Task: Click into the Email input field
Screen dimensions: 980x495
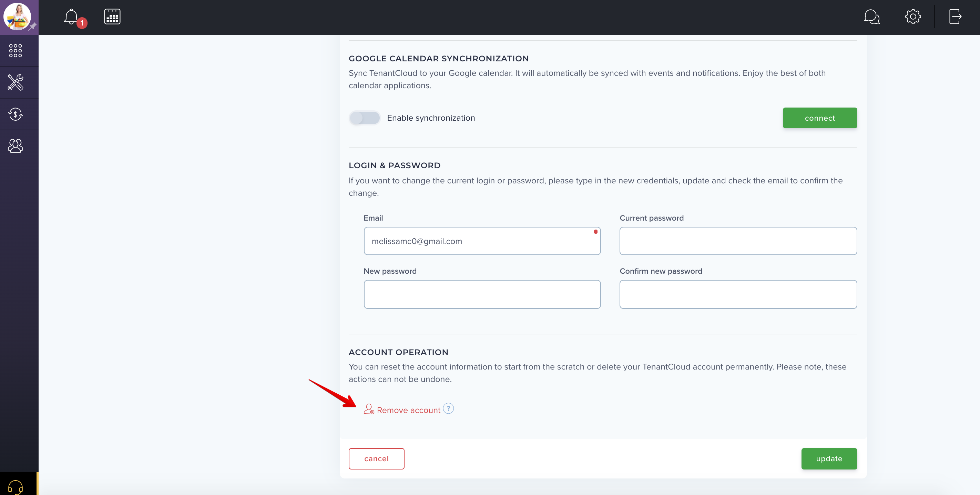Action: click(x=482, y=241)
